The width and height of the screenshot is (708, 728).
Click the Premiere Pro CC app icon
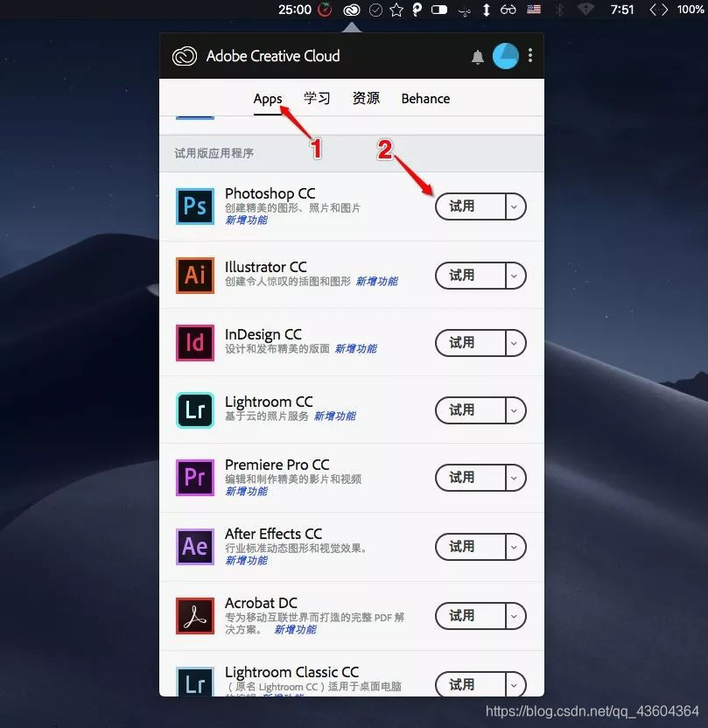coord(195,477)
